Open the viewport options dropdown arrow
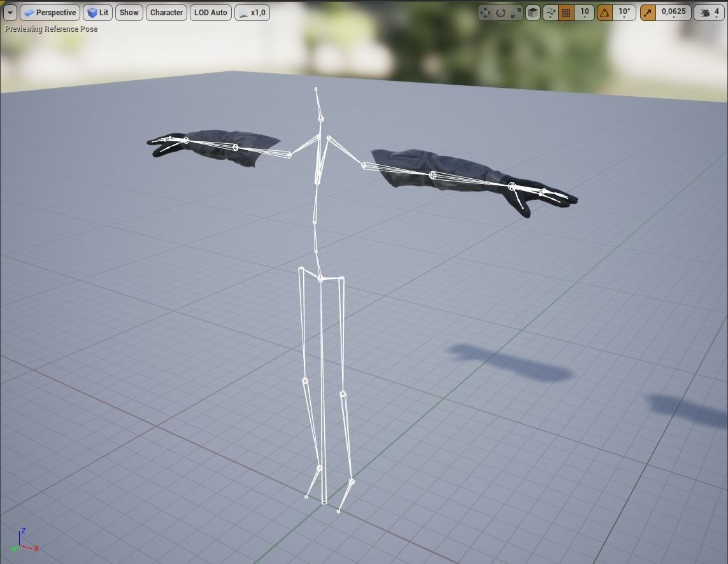The width and height of the screenshot is (728, 564). [10, 13]
